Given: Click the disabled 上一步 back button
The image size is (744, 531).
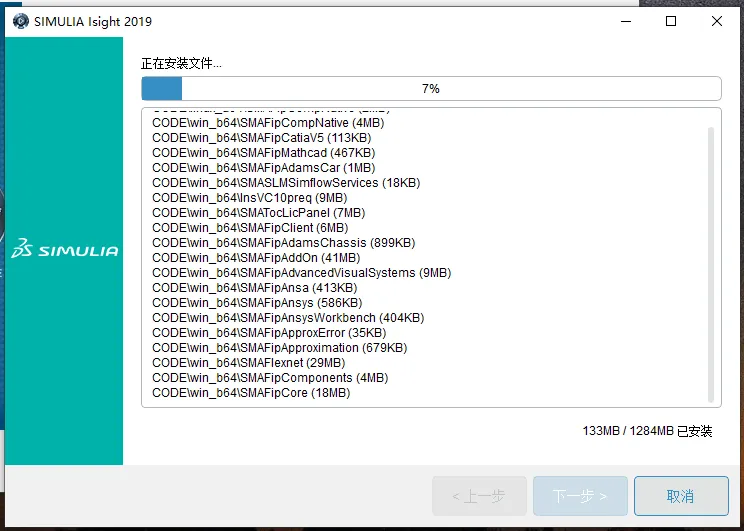Looking at the screenshot, I should 479,496.
